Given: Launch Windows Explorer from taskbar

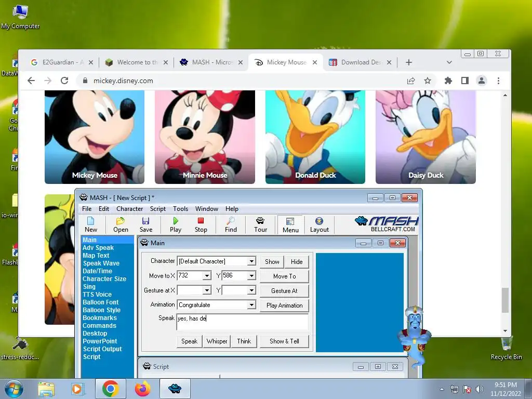Looking at the screenshot, I should click(x=46, y=389).
